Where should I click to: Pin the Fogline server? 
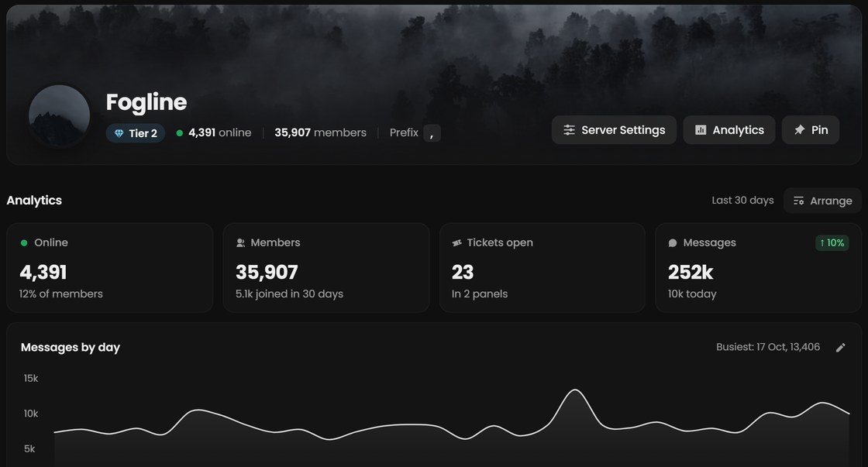pos(811,130)
